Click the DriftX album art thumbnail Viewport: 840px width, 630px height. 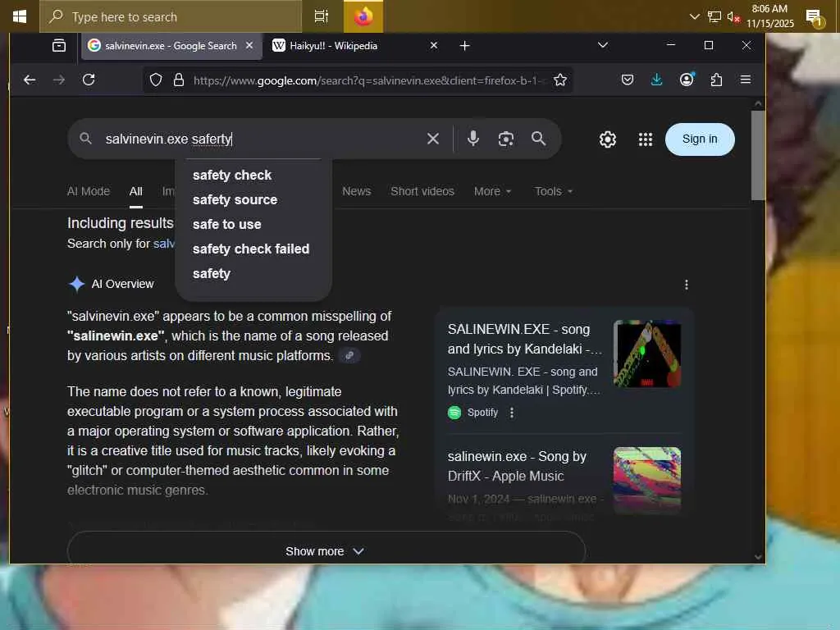[x=647, y=480]
